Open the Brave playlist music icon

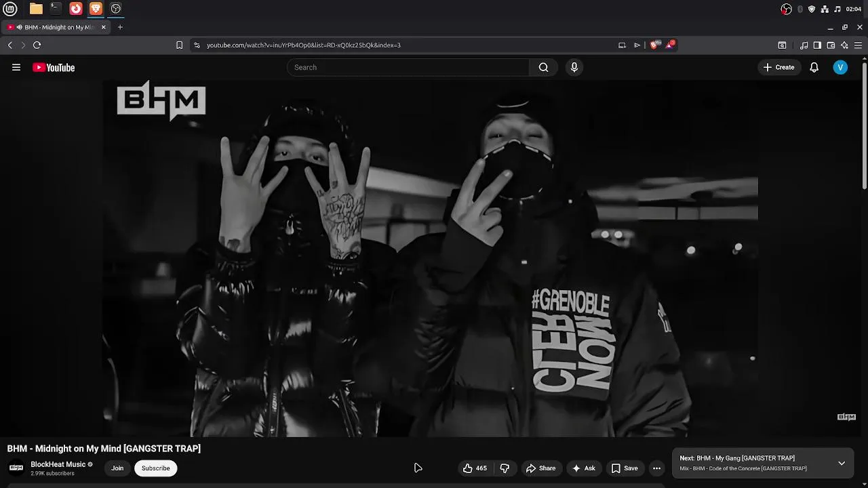pos(804,45)
